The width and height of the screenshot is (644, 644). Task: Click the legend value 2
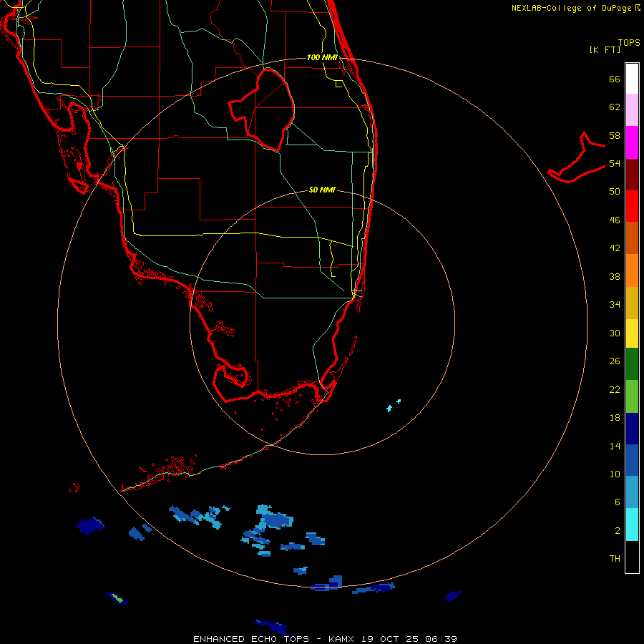click(x=617, y=531)
